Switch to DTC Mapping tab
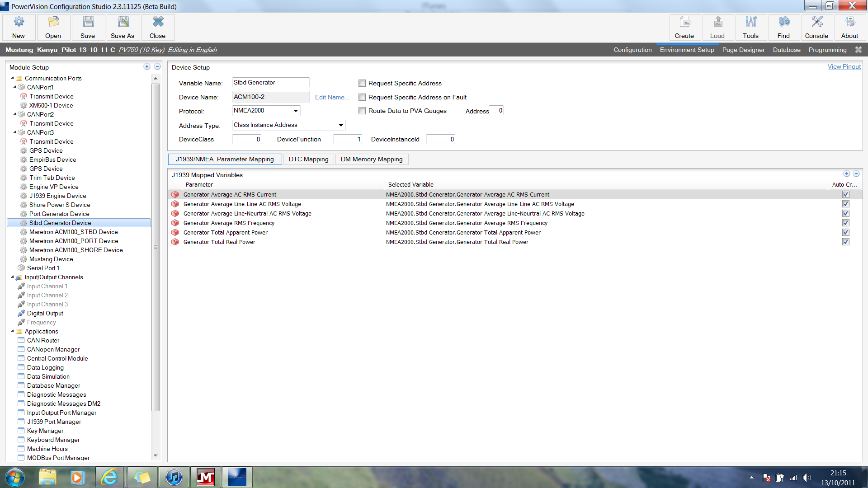The width and height of the screenshot is (868, 488). pyautogui.click(x=308, y=159)
